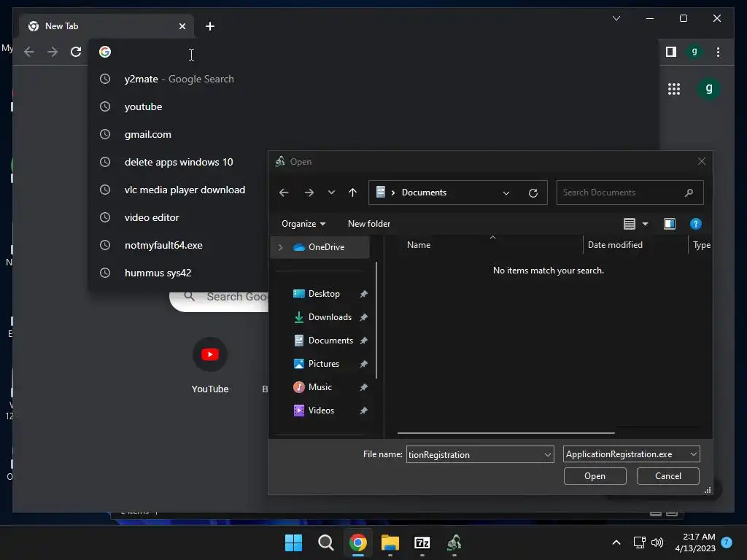747x560 pixels.
Task: Select the New Tab tab
Action: 107,26
